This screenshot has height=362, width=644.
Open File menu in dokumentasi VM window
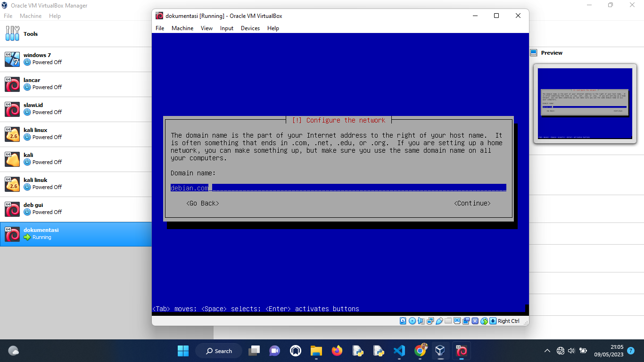[x=160, y=28]
